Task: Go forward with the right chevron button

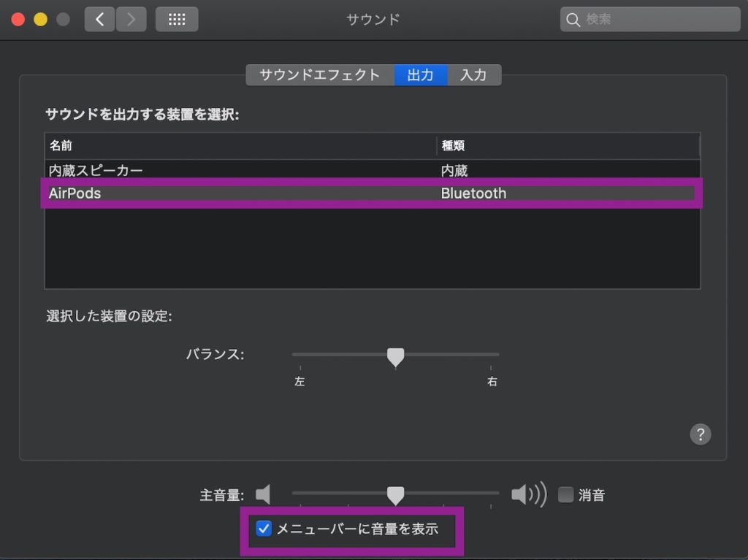Action: tap(131, 20)
